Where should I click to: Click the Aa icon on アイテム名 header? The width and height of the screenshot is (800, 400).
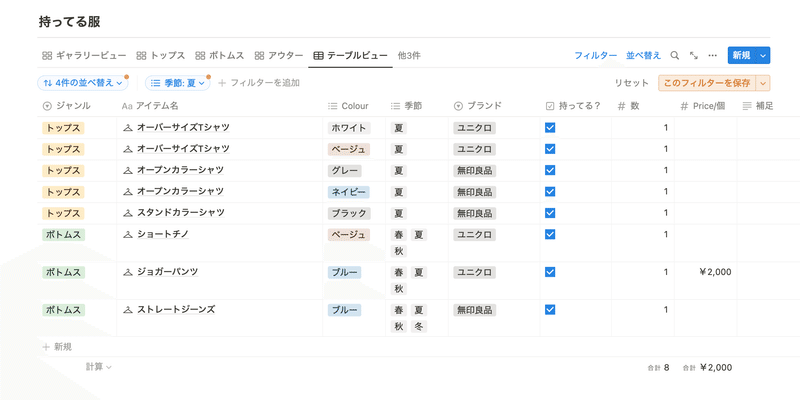coord(127,106)
